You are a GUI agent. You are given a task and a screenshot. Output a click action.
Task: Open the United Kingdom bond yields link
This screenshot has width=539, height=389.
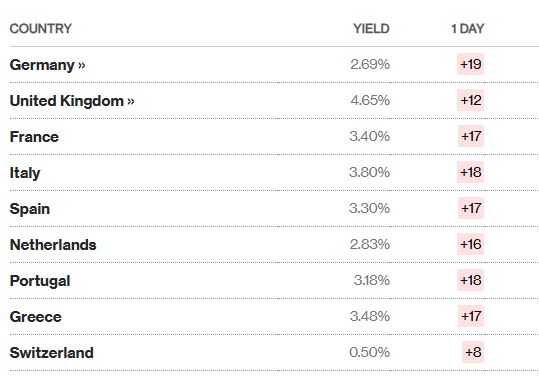pyautogui.click(x=72, y=101)
